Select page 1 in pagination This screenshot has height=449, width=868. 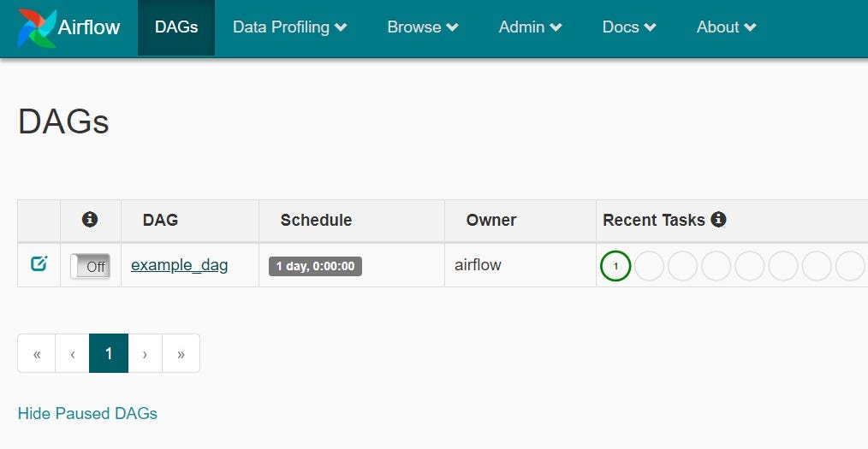pos(109,353)
